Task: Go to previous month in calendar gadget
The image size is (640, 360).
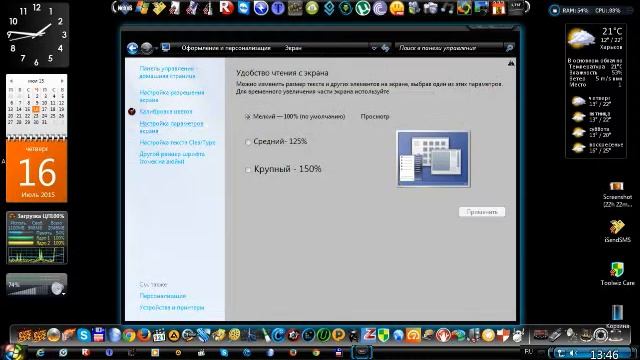Action: pyautogui.click(x=11, y=81)
